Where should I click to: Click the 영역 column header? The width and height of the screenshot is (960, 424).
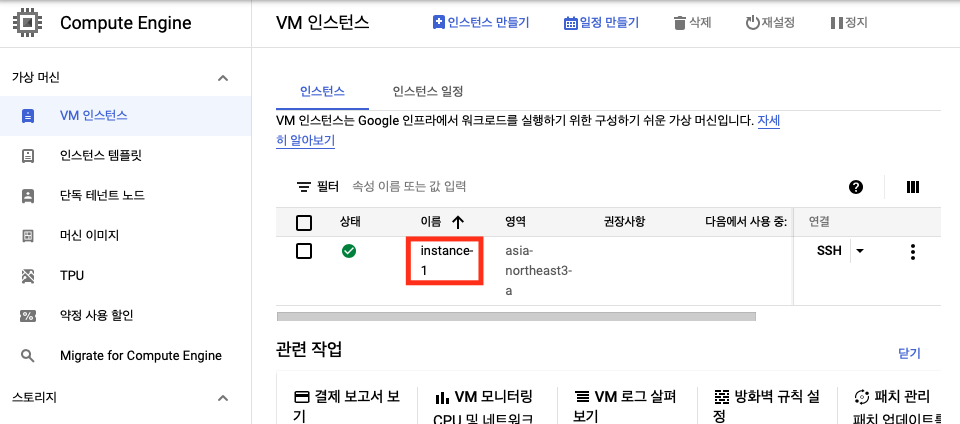click(515, 221)
